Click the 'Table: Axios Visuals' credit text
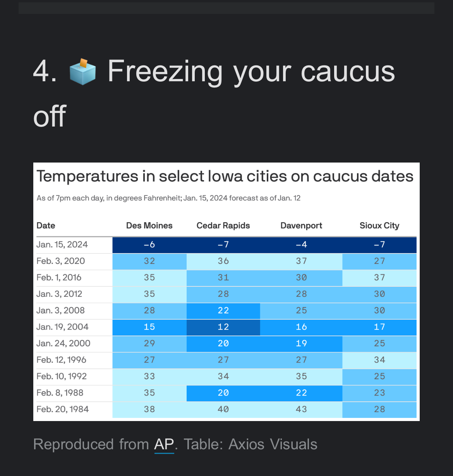Screen dimensions: 453x476 coord(250,444)
